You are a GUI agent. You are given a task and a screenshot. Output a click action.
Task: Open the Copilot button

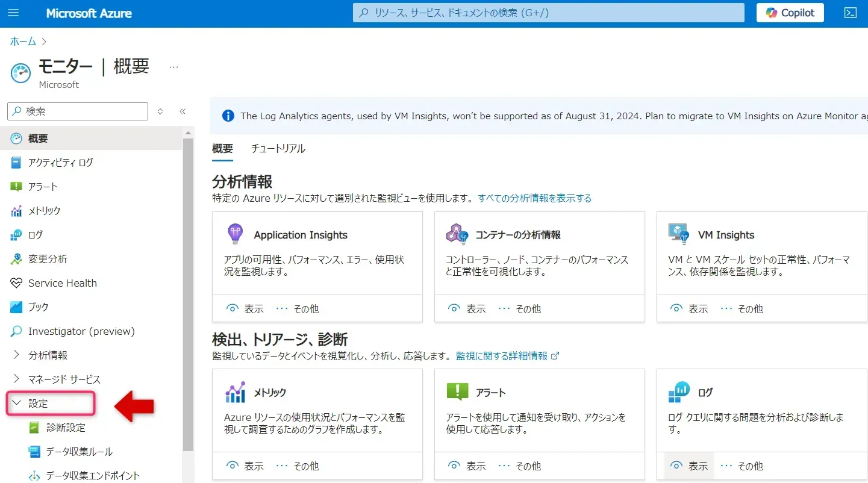tap(790, 13)
